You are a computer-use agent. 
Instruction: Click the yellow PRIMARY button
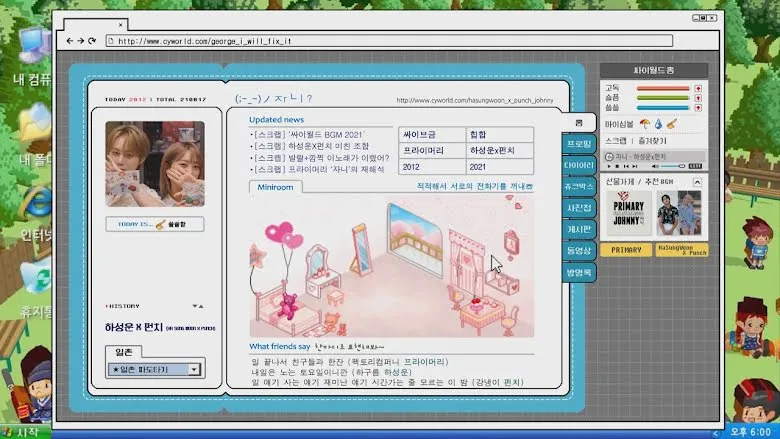626,250
